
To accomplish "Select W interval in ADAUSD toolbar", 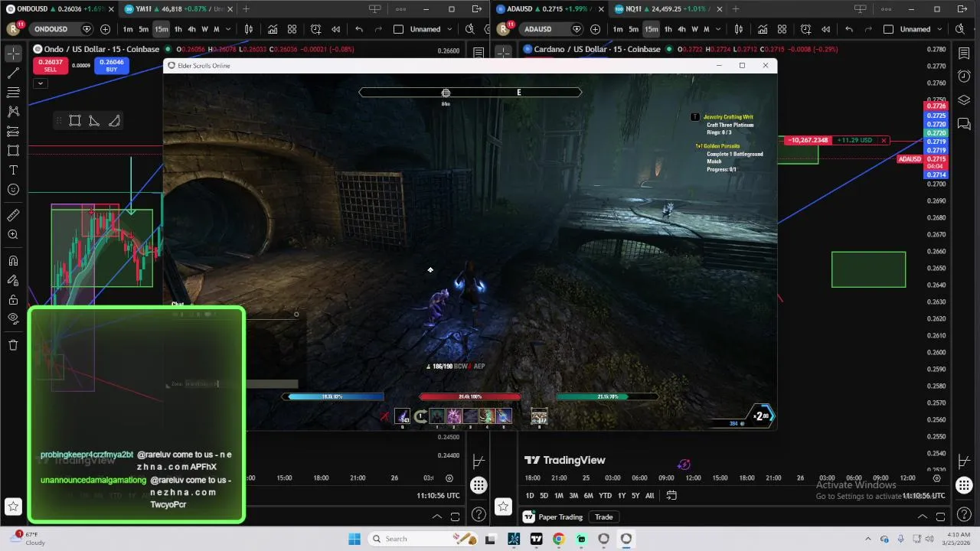I will tap(694, 29).
